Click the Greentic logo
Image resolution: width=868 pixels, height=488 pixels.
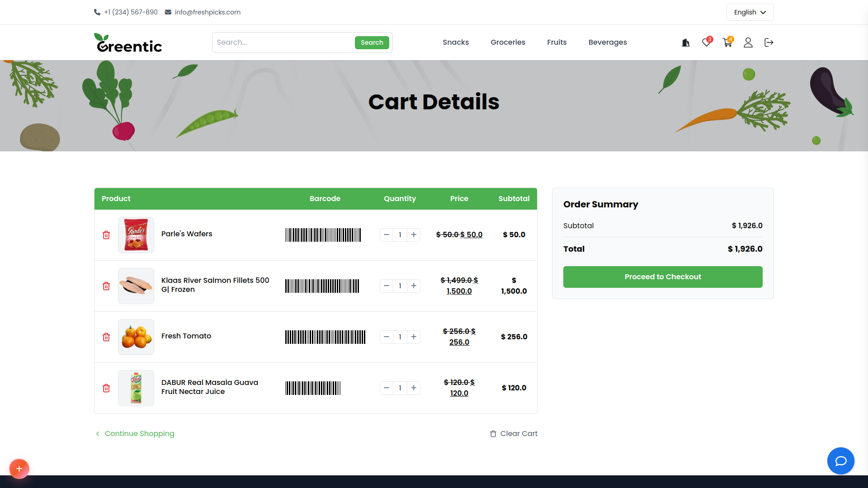[x=128, y=42]
